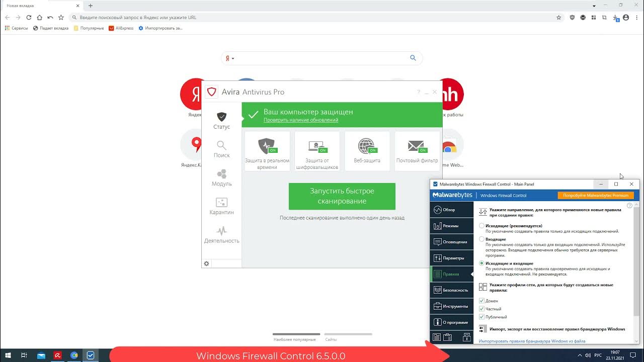Open the AliExpress bookmark
The image size is (644, 362).
pos(121,28)
